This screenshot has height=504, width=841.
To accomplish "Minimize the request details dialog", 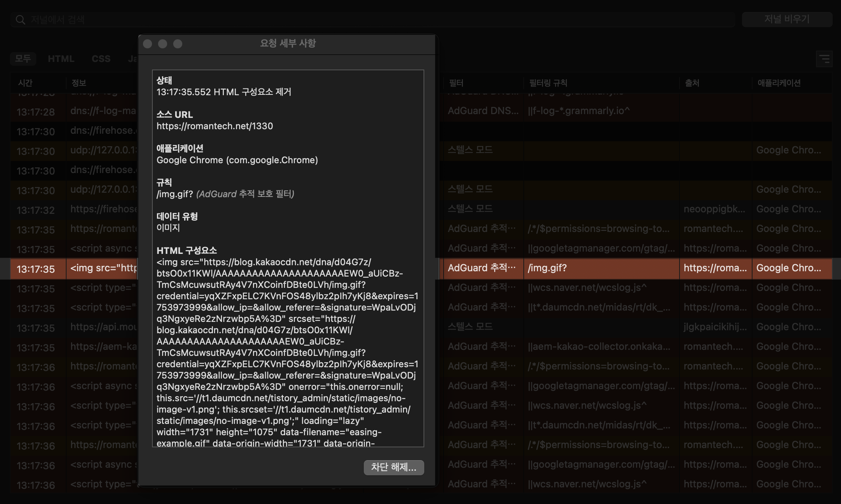I will tap(163, 44).
